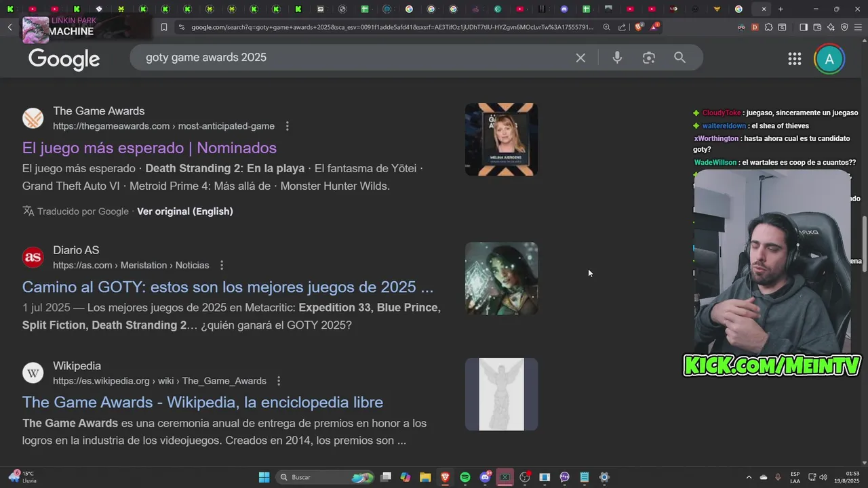This screenshot has width=868, height=488.
Task: View site information icon in address bar
Action: click(x=180, y=27)
